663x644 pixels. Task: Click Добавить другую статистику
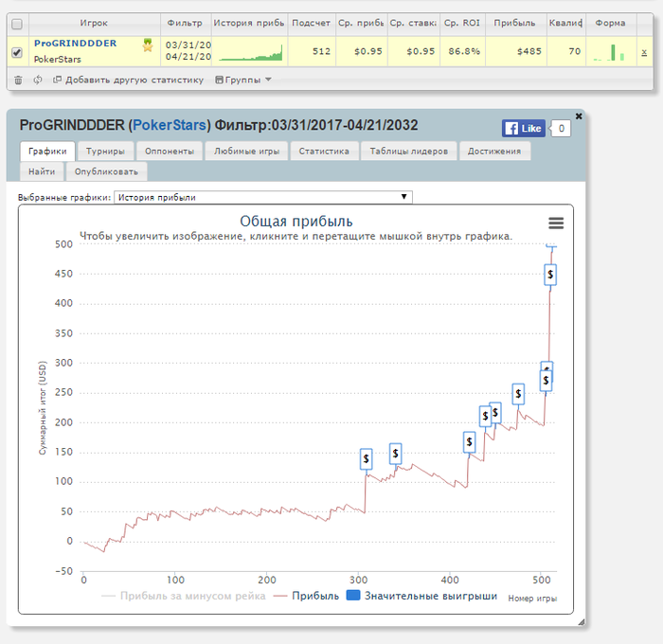(x=128, y=80)
